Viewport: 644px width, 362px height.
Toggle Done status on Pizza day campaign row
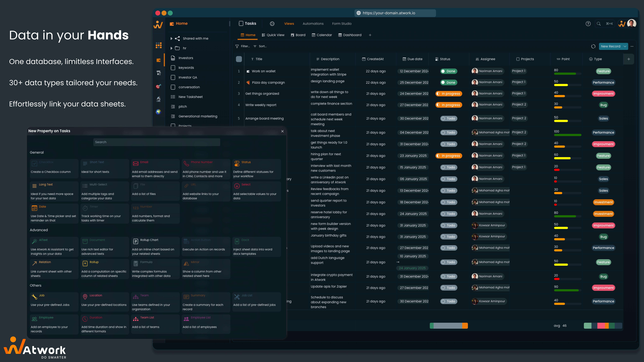tap(449, 82)
